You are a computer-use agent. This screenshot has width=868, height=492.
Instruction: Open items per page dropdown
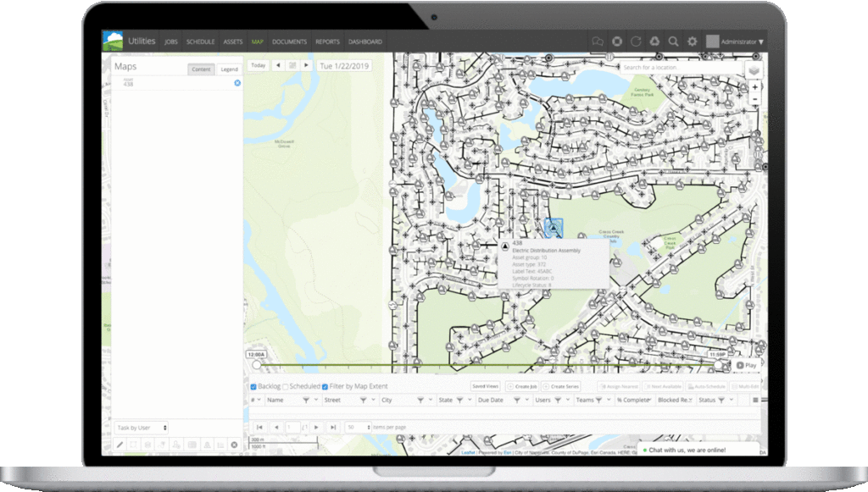359,427
